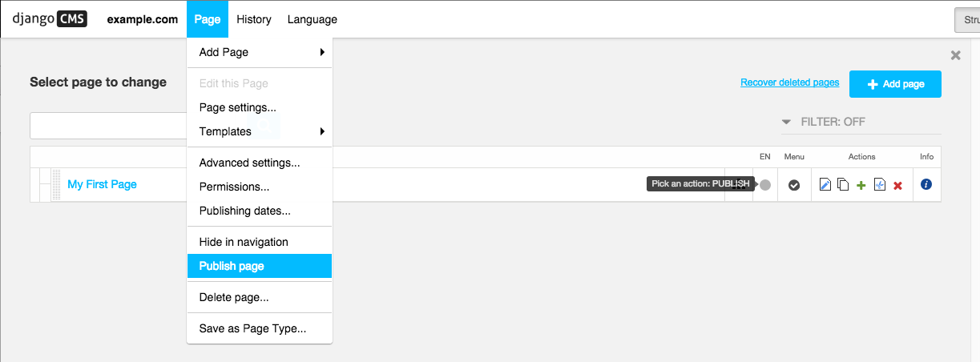Expand the Templates submenu

pyautogui.click(x=259, y=131)
